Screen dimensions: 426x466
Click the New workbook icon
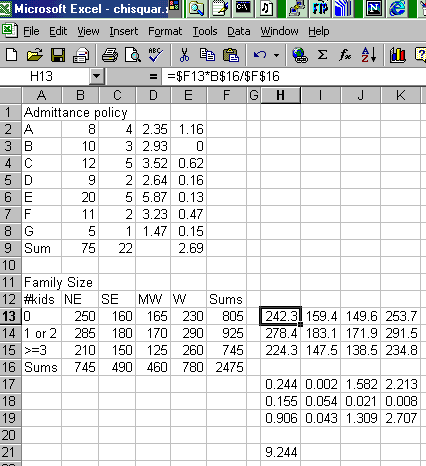pyautogui.click(x=12, y=55)
